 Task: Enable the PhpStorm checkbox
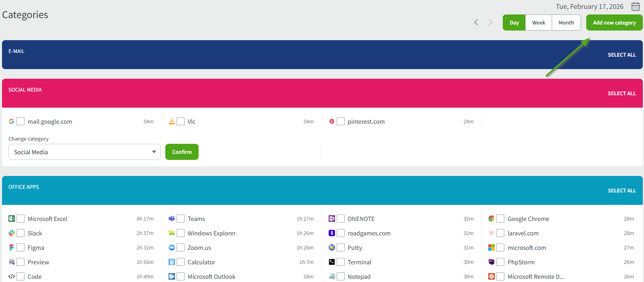tap(500, 262)
